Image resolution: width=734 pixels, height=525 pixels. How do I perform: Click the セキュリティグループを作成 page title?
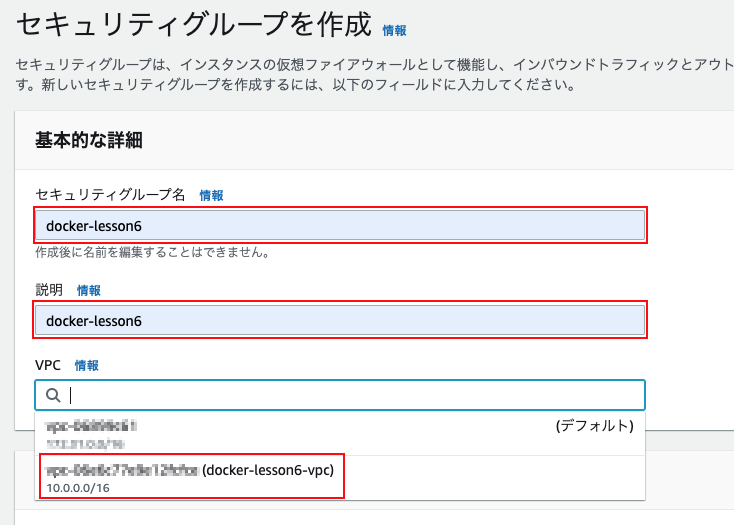[x=194, y=24]
